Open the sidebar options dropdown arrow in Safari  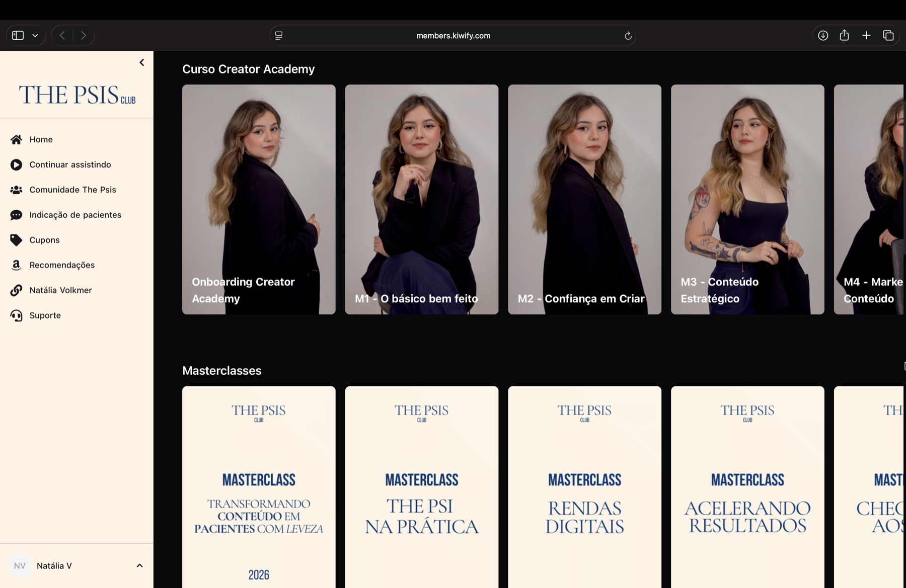pyautogui.click(x=35, y=35)
